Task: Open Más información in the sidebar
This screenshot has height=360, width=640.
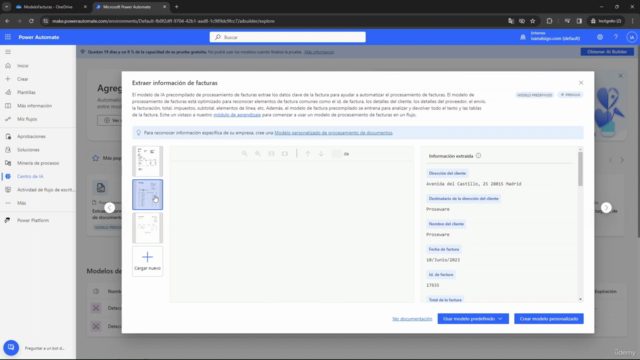Action: click(x=34, y=106)
